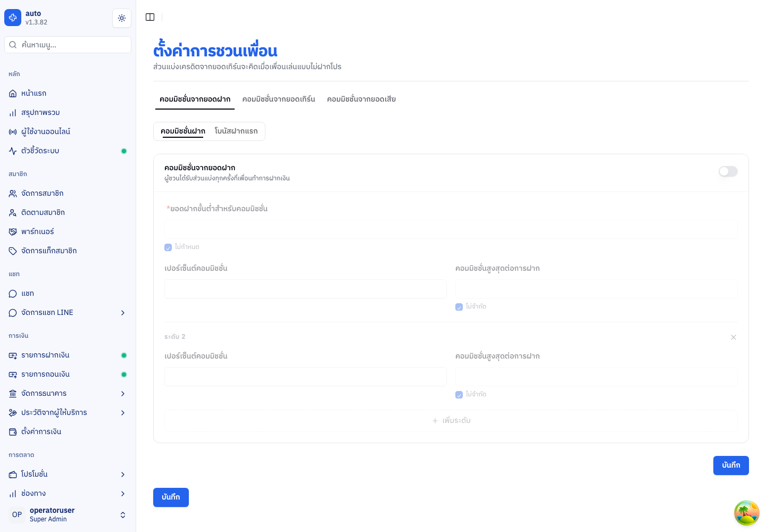Switch to คอมมิชชั่นจากยอดเสีย tab

[x=361, y=99]
